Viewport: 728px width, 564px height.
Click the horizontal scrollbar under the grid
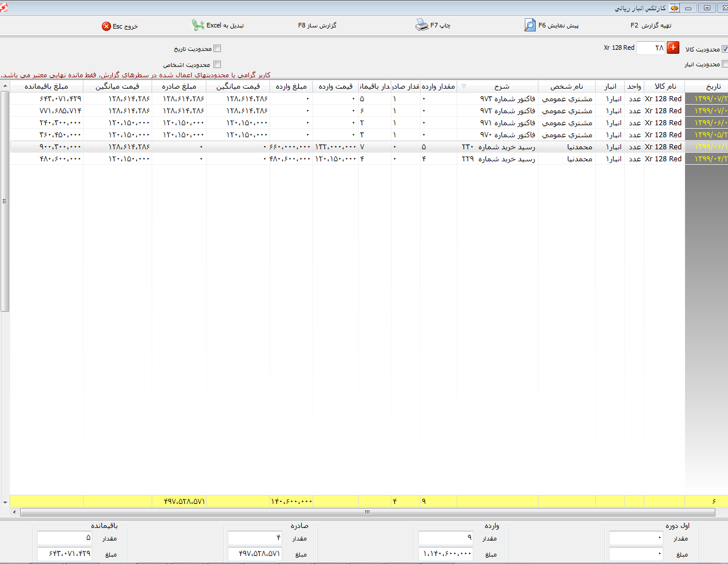[367, 513]
